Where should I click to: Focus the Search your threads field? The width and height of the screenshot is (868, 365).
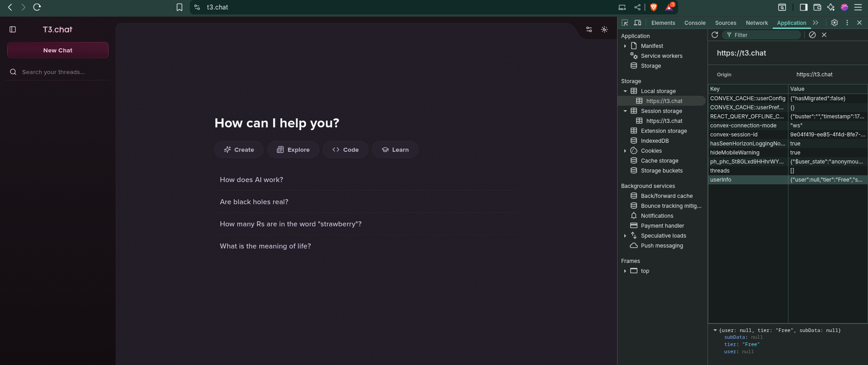pos(63,72)
